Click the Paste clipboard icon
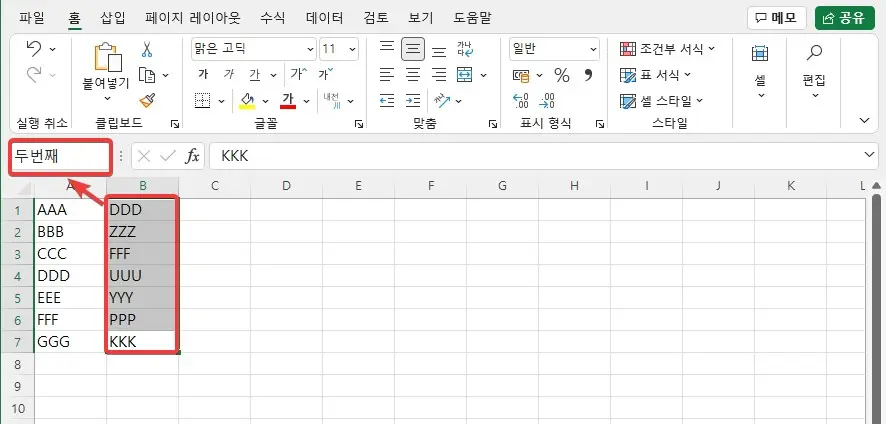Viewport: 886px width, 424px height. coord(107,58)
